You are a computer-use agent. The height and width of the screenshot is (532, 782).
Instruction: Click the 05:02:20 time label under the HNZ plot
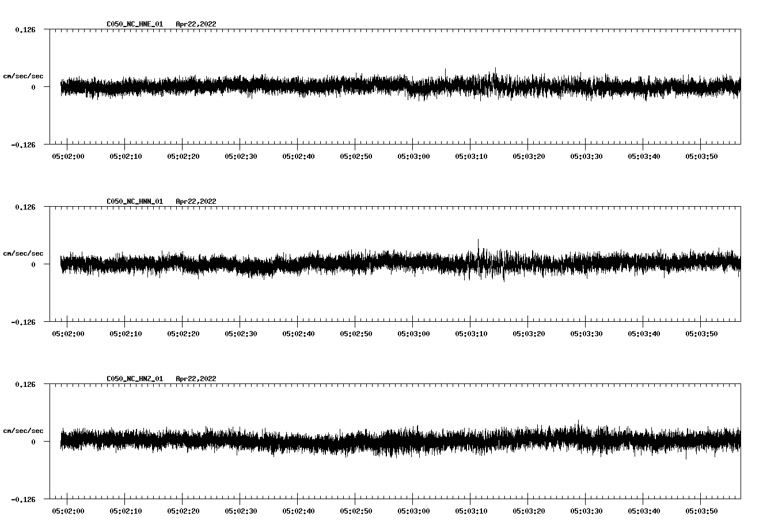pos(183,511)
